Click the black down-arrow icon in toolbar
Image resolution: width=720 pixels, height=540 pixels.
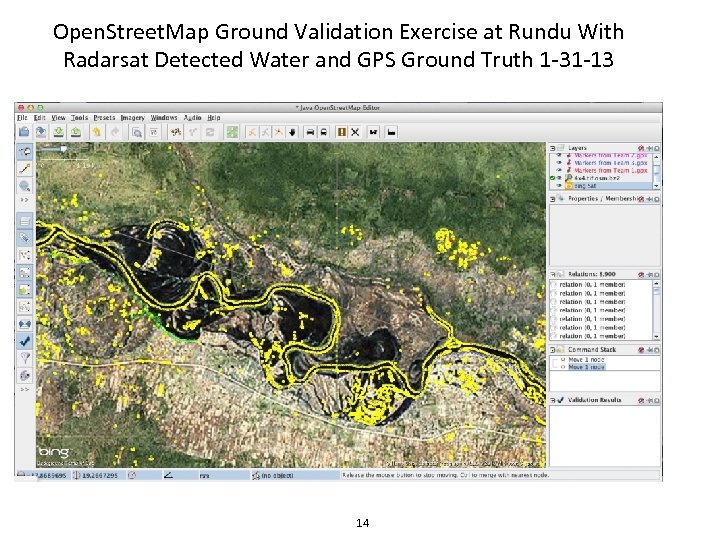(292, 132)
